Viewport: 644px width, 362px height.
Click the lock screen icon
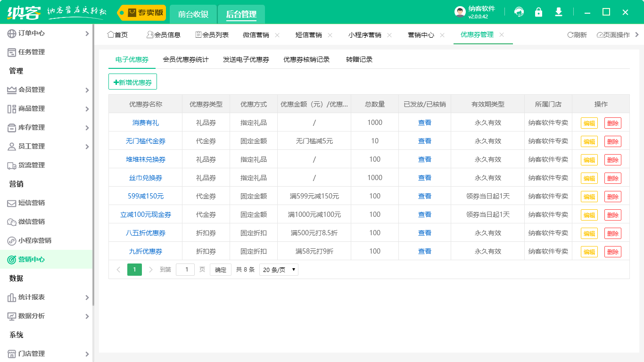pos(538,12)
